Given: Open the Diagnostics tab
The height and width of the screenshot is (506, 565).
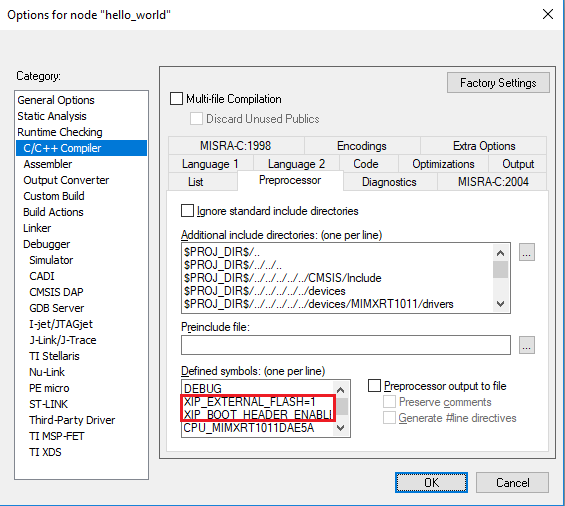Looking at the screenshot, I should pyautogui.click(x=389, y=182).
